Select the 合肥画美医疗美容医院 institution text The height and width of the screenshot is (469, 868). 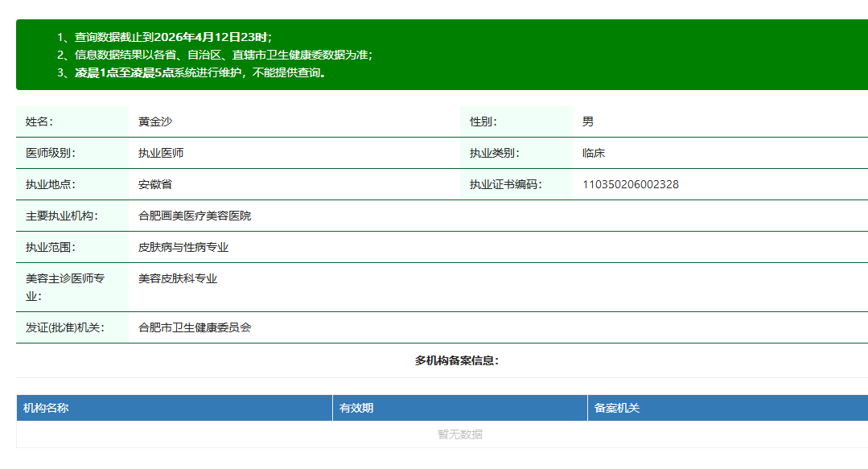(195, 216)
